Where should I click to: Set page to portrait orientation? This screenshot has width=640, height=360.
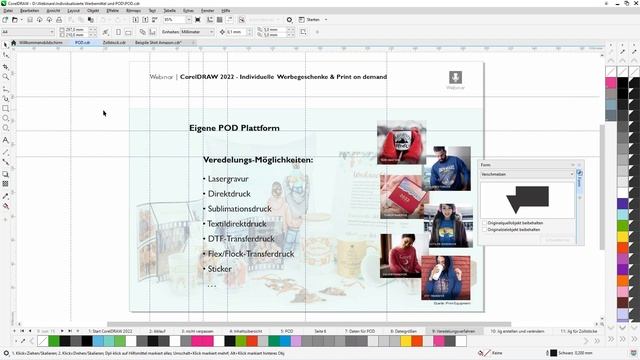118,32
